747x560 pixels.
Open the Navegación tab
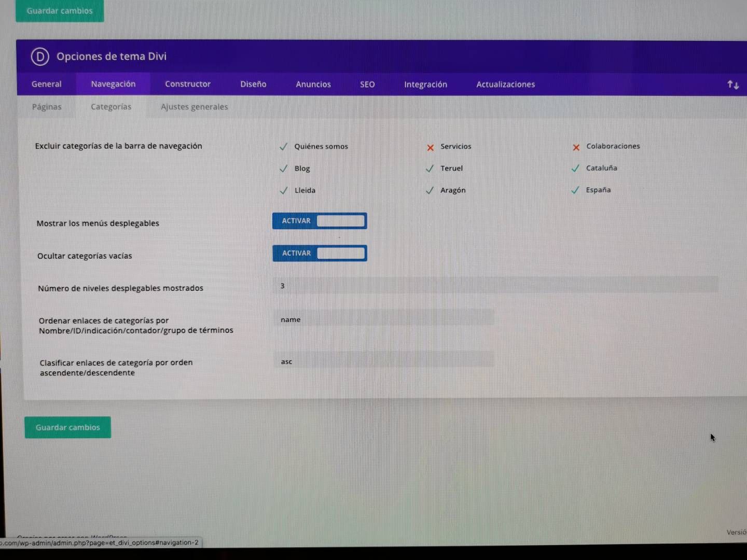click(113, 84)
